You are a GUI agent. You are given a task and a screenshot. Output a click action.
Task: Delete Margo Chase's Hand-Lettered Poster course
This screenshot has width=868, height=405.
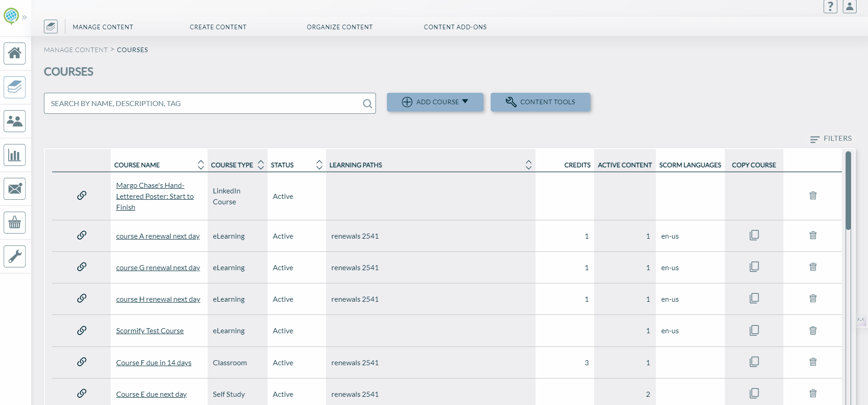coord(813,196)
